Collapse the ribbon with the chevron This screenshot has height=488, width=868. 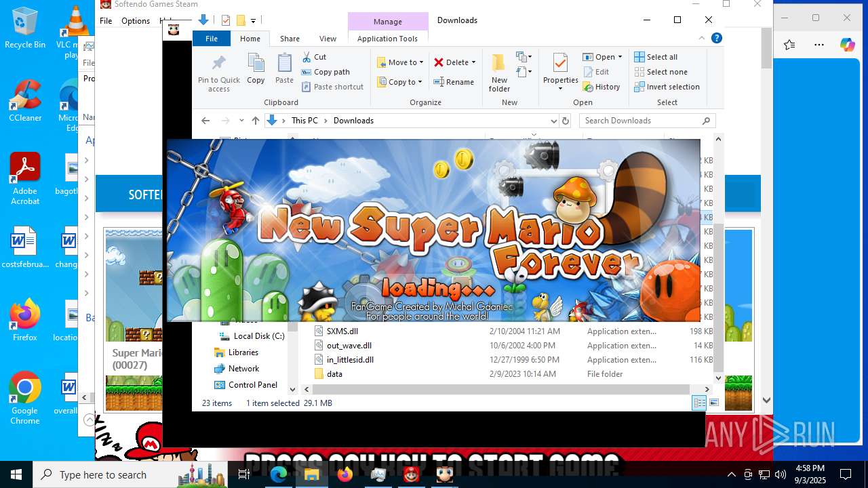pos(702,39)
